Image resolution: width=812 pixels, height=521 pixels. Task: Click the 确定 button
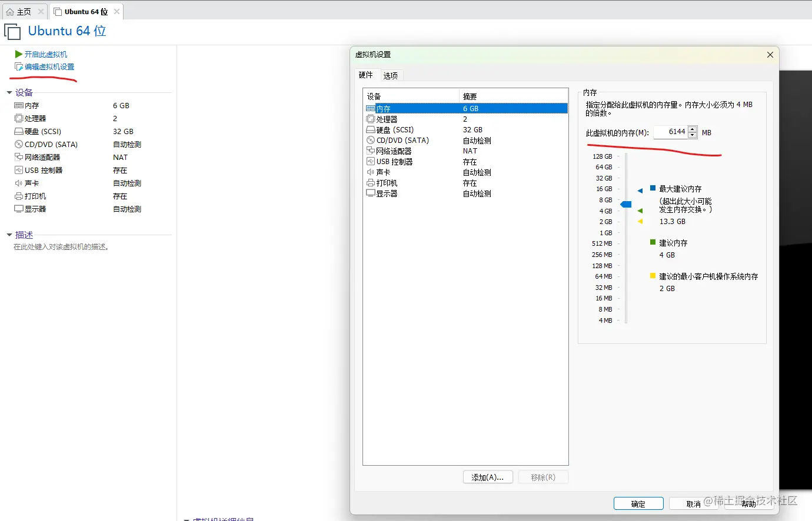tap(638, 504)
